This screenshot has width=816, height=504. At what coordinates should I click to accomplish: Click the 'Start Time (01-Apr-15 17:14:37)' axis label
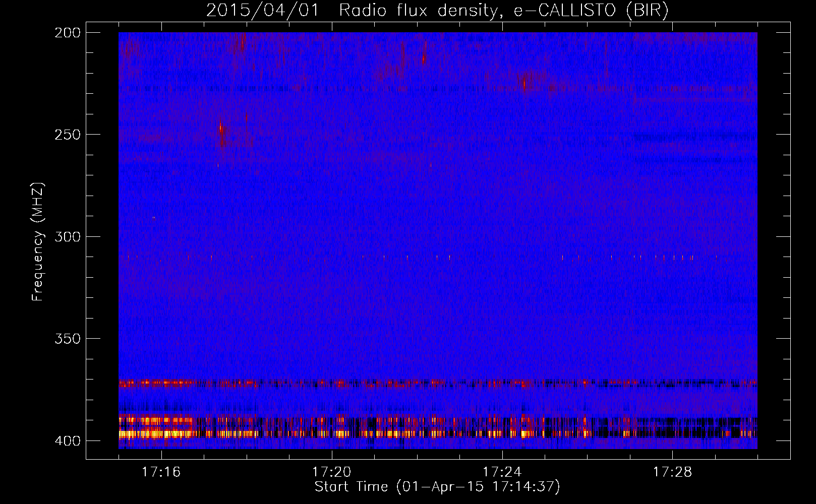(437, 487)
